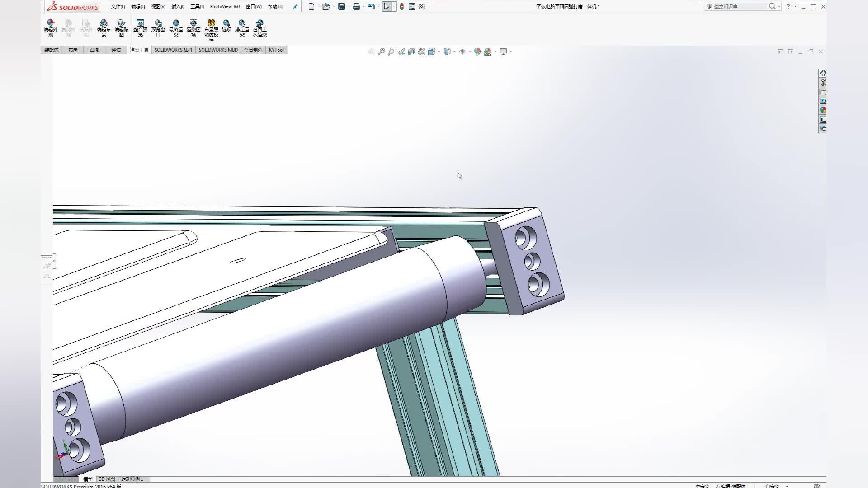Switch to the 3D 视图 bottom tab
Viewport: 868px width, 488px height.
coord(107,479)
